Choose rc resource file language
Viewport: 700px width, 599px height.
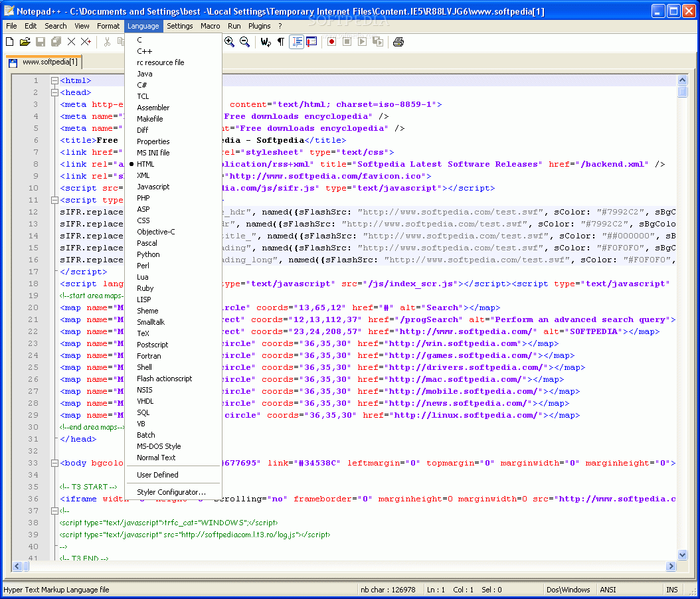click(x=173, y=62)
